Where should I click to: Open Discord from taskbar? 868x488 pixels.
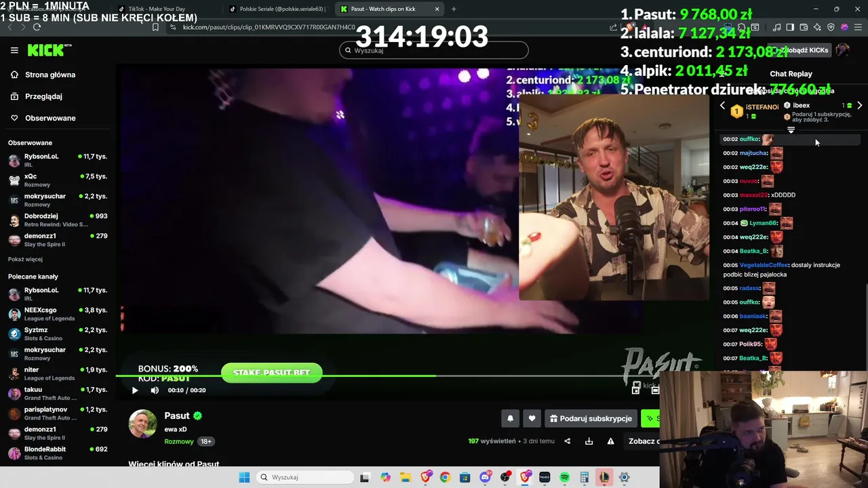[x=485, y=477]
